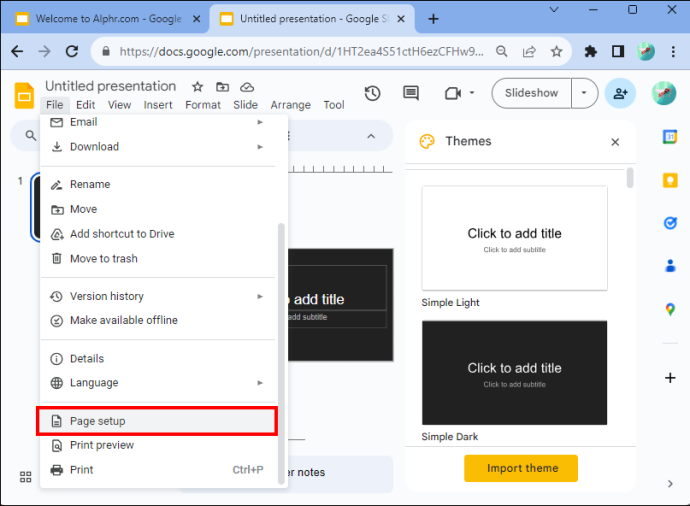690x506 pixels.
Task: Click the browser address bar URL
Action: coord(301,51)
